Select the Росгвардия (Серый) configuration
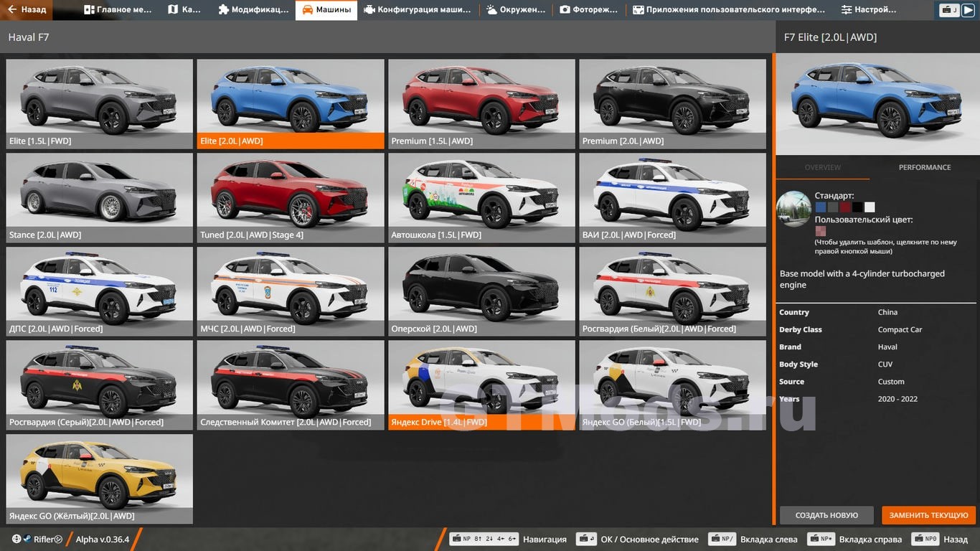Screen dimensions: 980x551 click(100, 385)
